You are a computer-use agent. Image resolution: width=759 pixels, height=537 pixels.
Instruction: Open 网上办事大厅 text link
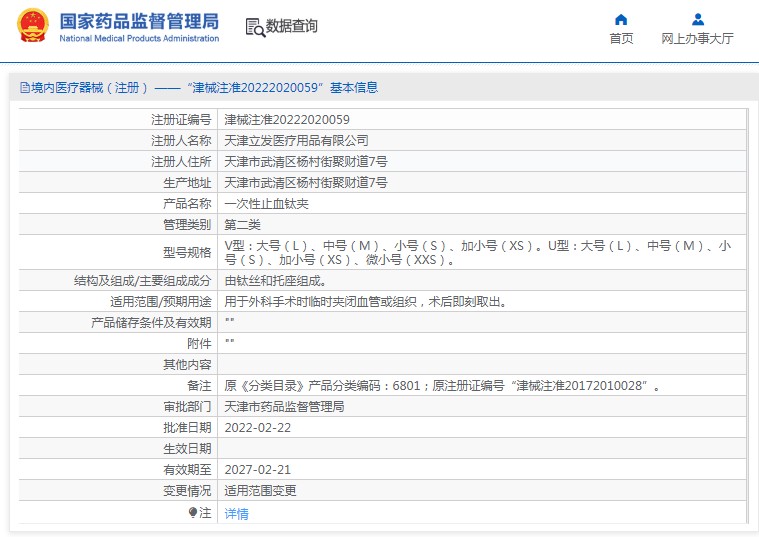coord(697,39)
